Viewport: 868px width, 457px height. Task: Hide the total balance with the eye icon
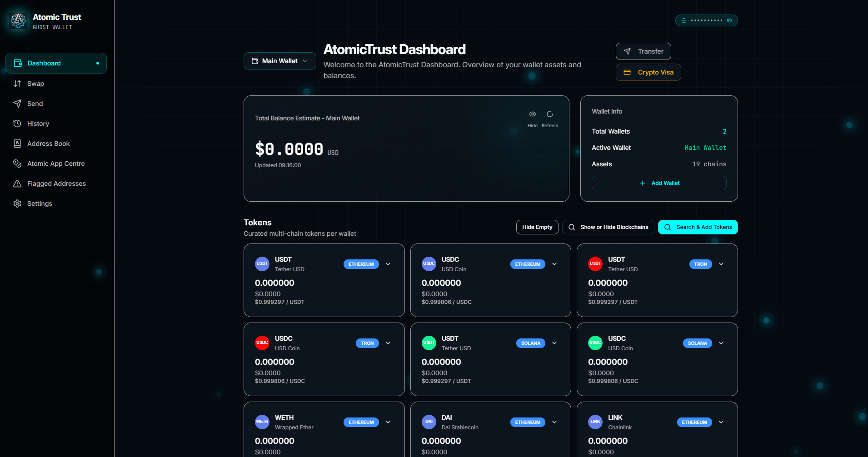click(533, 119)
